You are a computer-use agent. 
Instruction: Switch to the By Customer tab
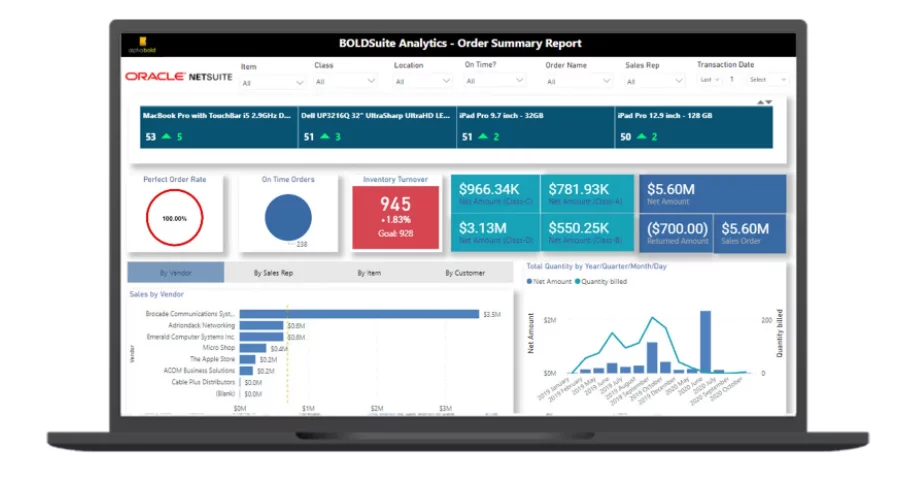tap(465, 273)
